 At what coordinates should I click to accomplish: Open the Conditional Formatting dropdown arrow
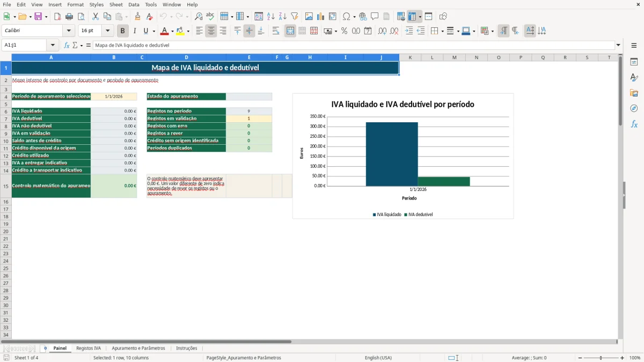pyautogui.click(x=492, y=31)
